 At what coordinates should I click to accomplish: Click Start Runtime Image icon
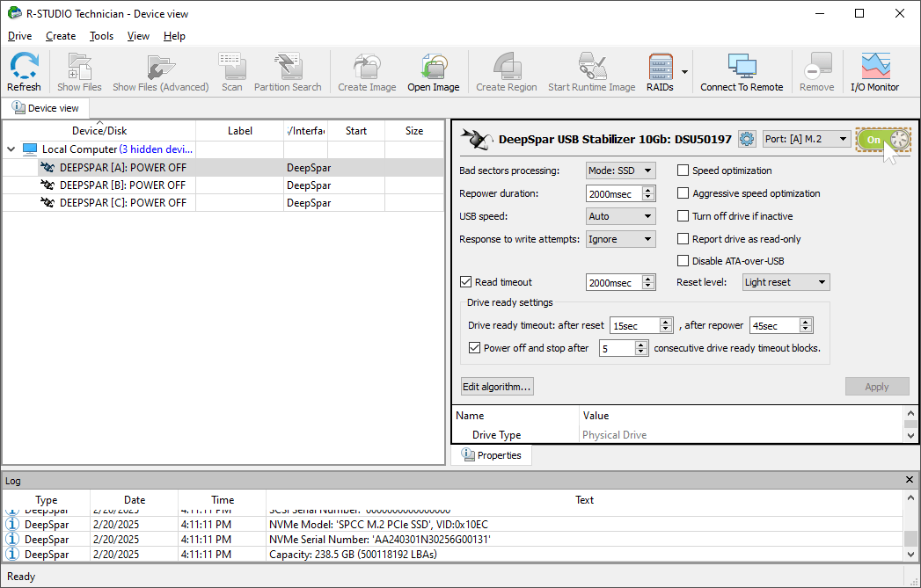[x=591, y=71]
